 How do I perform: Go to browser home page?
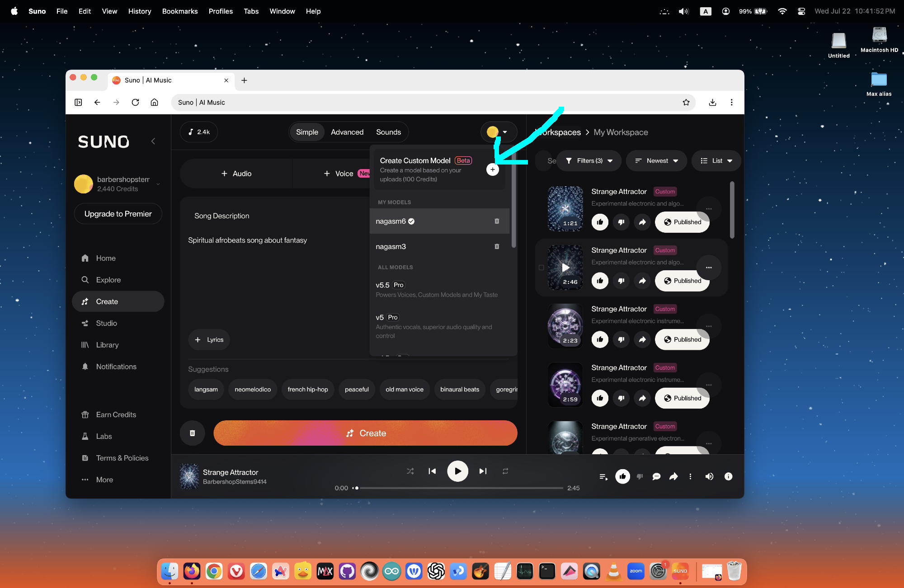pos(154,102)
